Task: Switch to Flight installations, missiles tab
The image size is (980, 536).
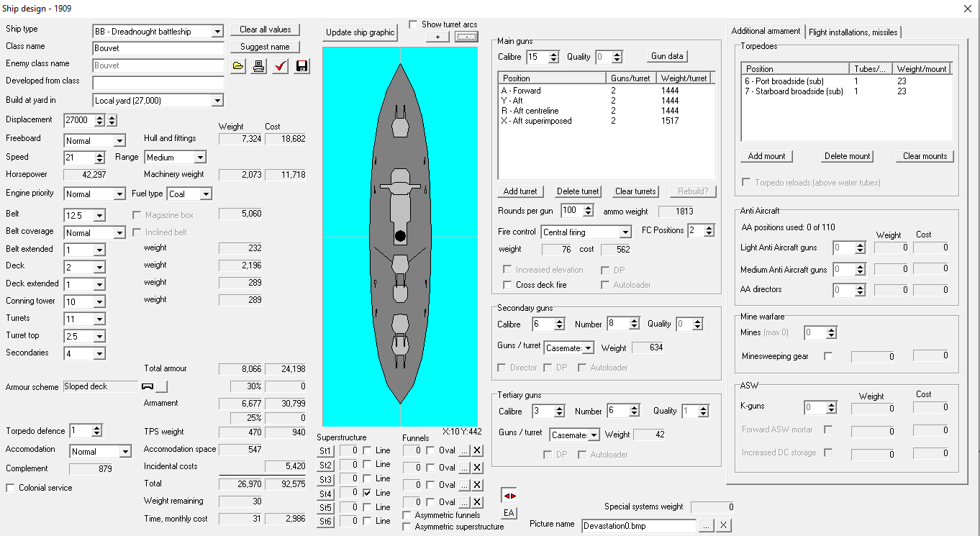Action: click(x=853, y=32)
